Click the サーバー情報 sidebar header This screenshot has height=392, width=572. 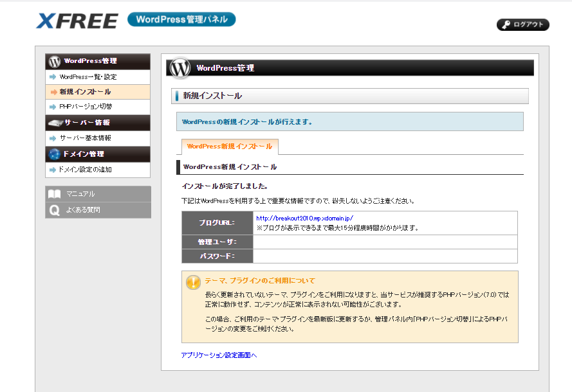[x=98, y=123]
